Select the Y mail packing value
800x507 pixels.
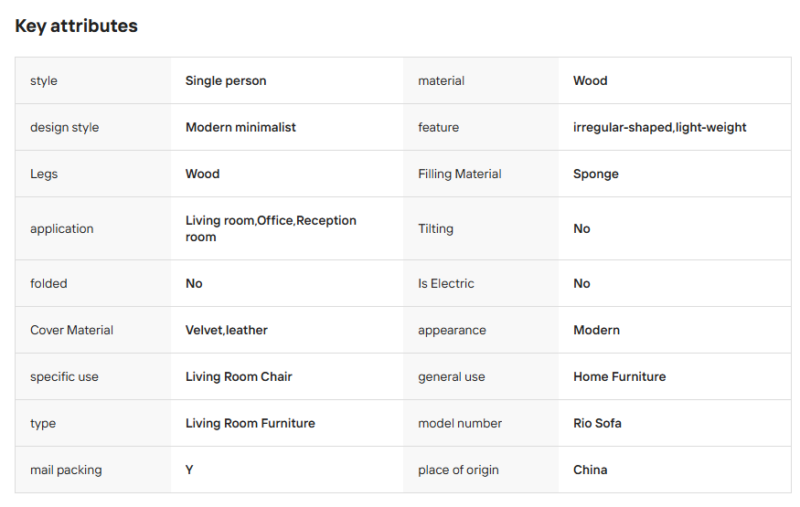[x=189, y=470]
